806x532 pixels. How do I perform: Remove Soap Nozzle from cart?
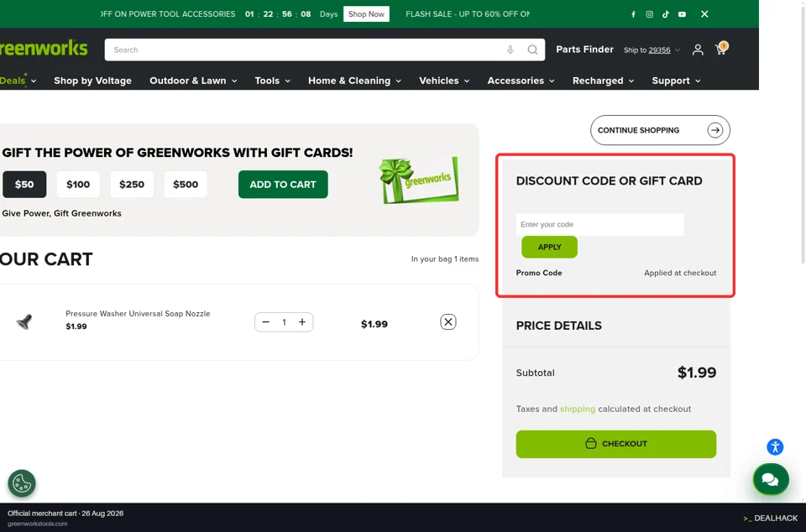point(447,322)
